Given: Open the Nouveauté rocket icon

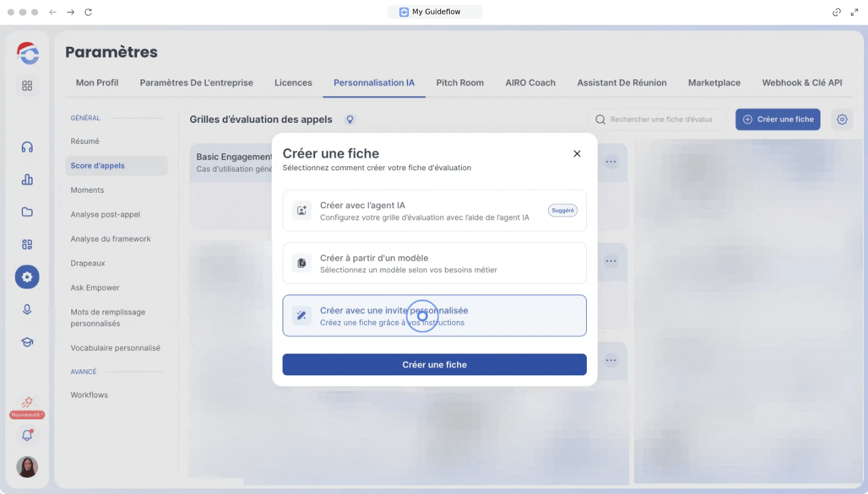Looking at the screenshot, I should 27,402.
